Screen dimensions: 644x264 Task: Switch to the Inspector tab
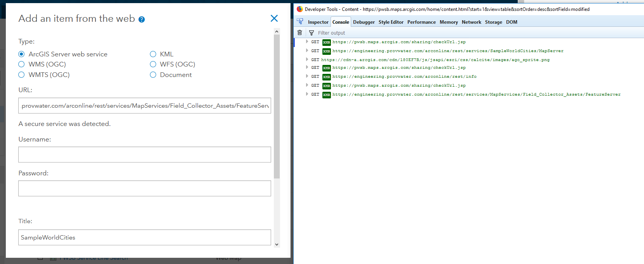pyautogui.click(x=318, y=22)
